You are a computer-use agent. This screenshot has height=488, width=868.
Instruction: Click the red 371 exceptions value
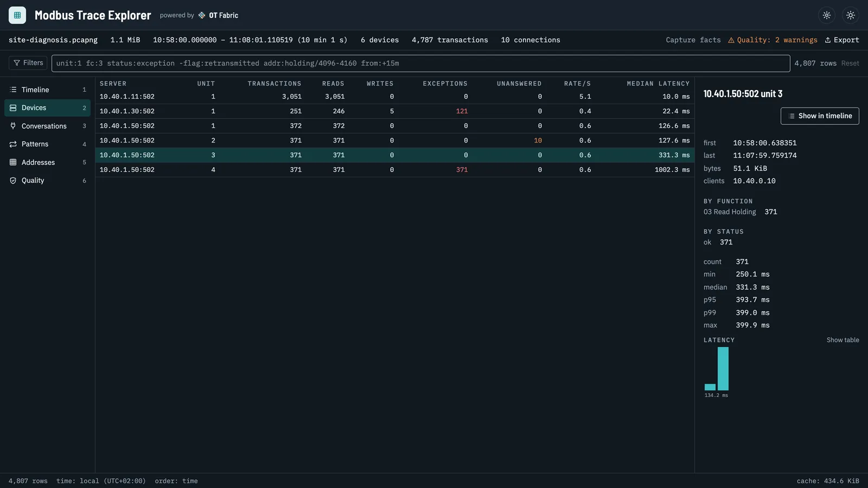click(462, 170)
